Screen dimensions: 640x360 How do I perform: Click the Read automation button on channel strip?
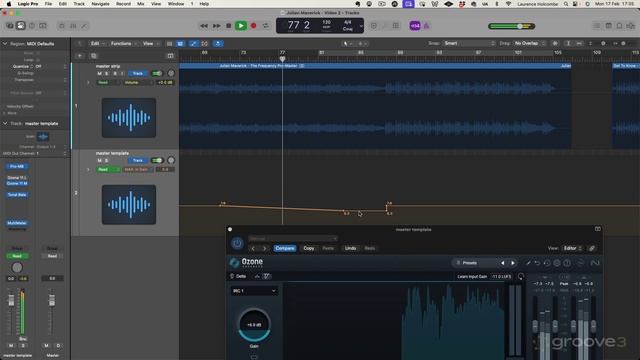[17, 256]
